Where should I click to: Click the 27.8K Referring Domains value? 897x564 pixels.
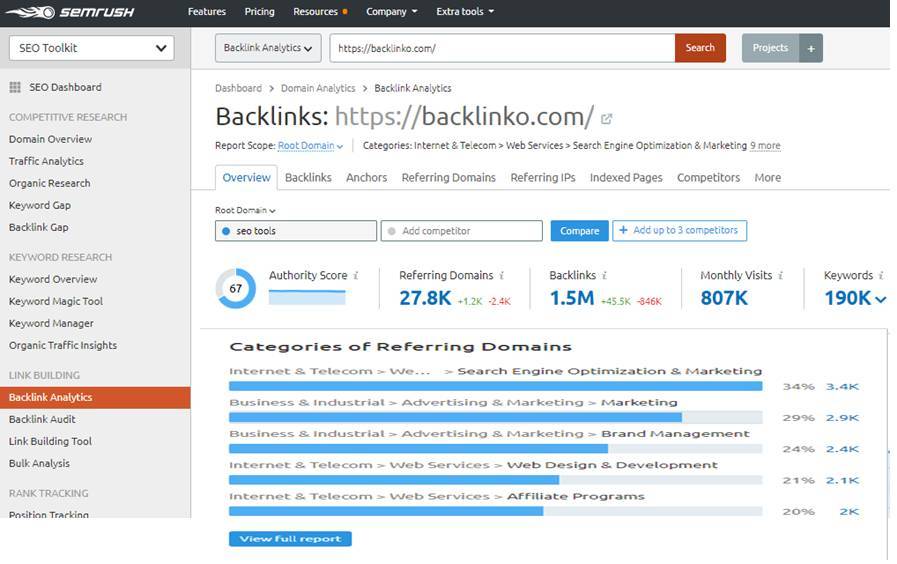coord(425,298)
